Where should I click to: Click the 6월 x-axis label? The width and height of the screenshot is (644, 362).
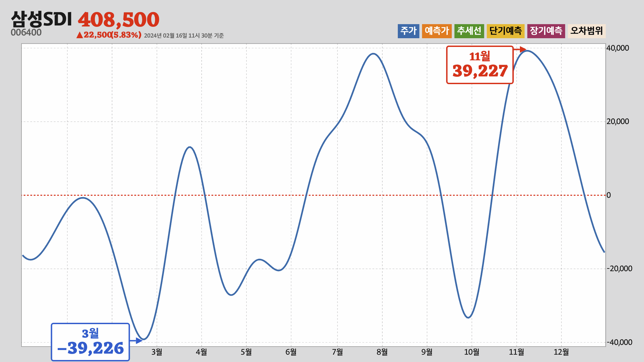[x=291, y=352]
